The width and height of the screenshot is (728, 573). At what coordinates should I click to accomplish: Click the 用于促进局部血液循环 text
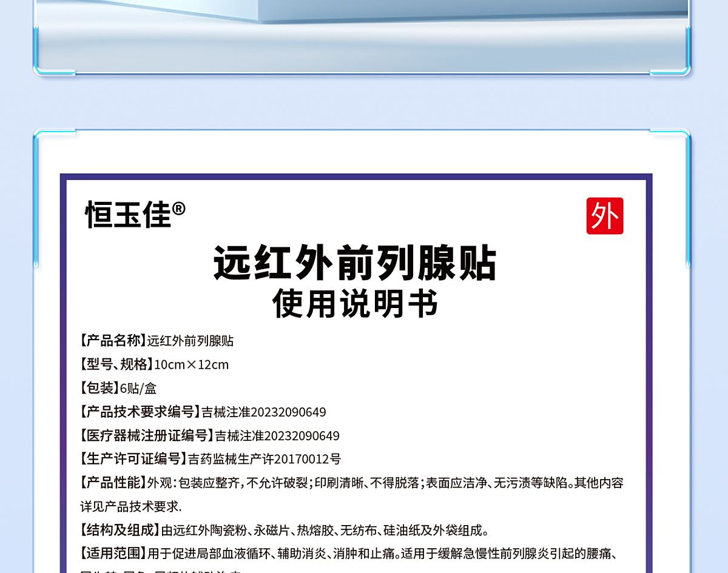click(208, 554)
